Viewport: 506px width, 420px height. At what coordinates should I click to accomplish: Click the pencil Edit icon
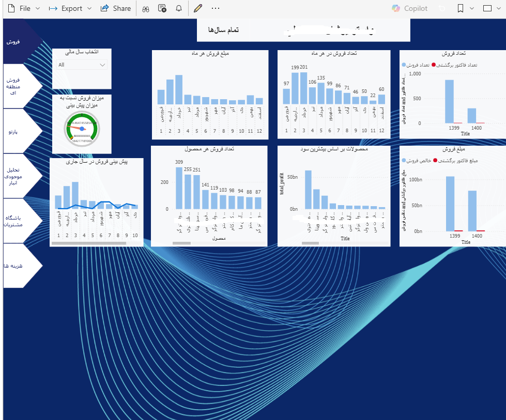point(197,8)
